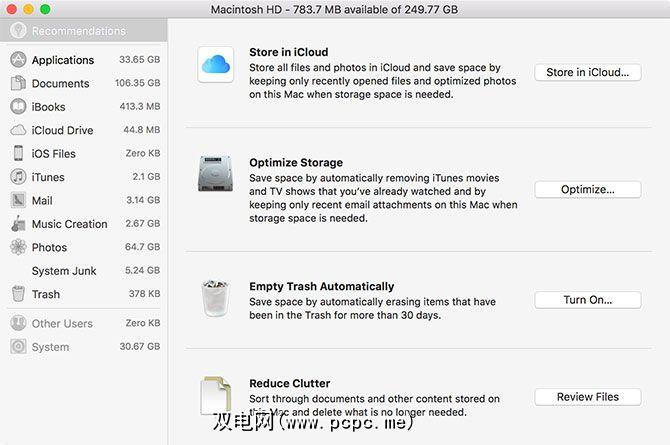
Task: Click the Review Files button
Action: point(588,397)
